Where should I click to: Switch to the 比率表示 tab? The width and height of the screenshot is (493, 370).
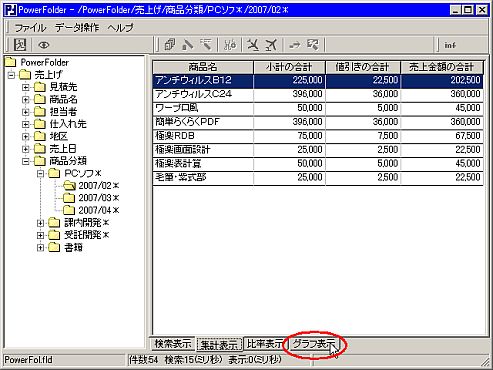[265, 344]
